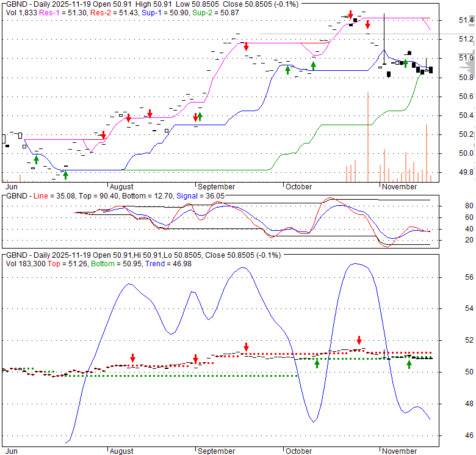The image size is (476, 455).
Task: Click the October green arrow in bottom panel
Action: [317, 363]
